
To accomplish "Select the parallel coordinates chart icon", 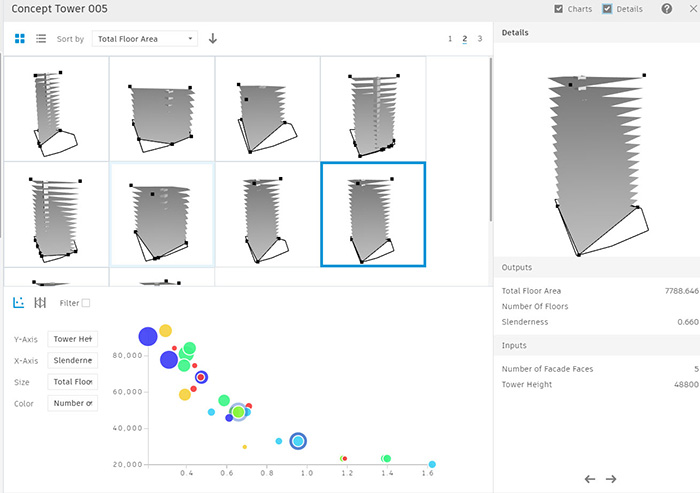I will (x=40, y=302).
